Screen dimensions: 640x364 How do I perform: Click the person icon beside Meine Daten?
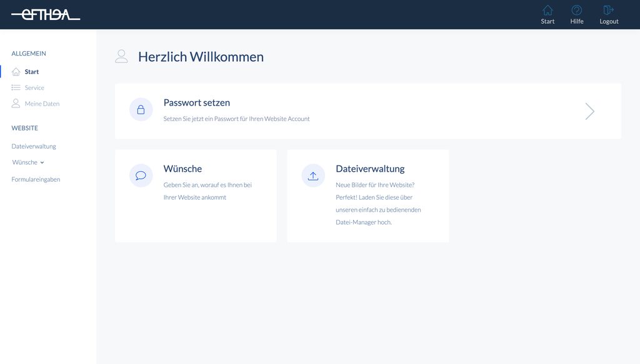[16, 104]
